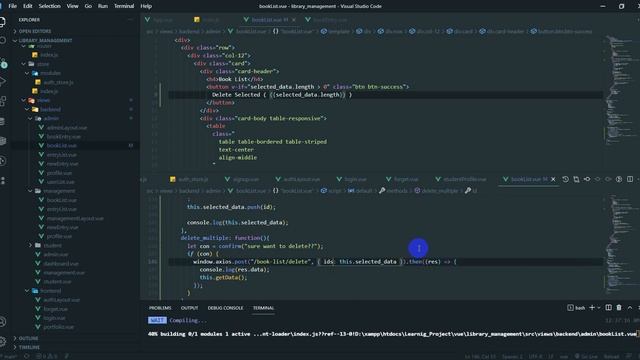
Task: Close the bookList.vue tab in top editor group
Action: tap(294, 20)
